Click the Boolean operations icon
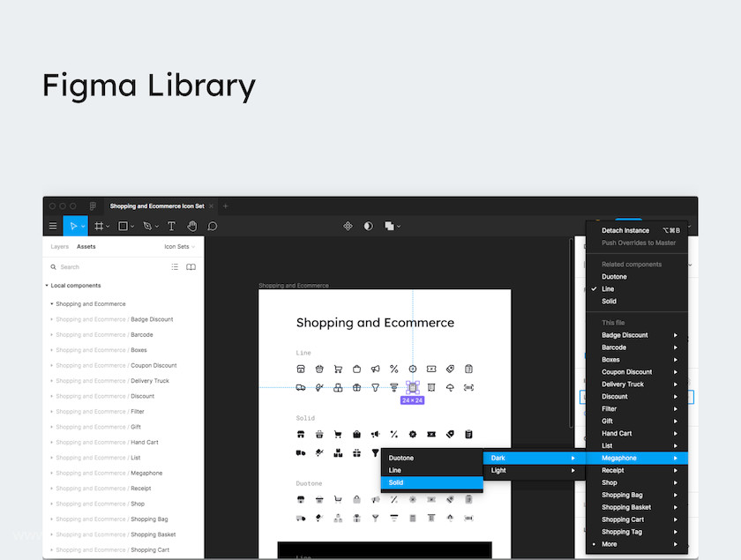The image size is (741, 560). [x=389, y=227]
